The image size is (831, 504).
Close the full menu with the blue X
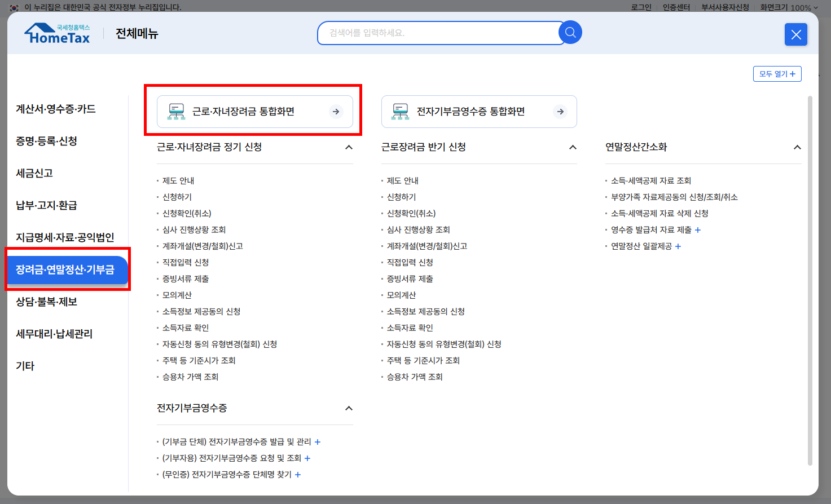click(x=795, y=34)
